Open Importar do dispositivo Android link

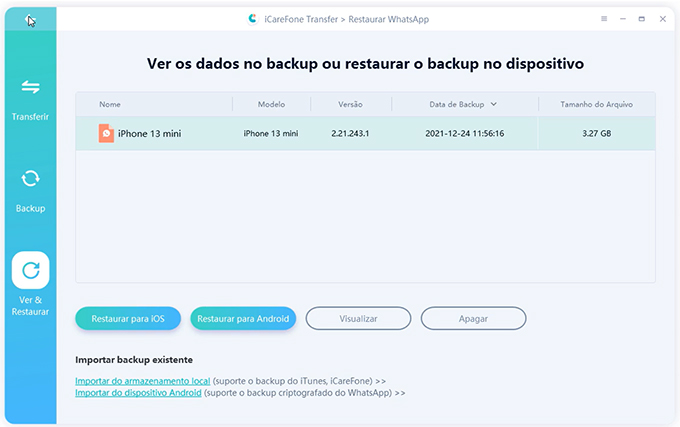138,393
